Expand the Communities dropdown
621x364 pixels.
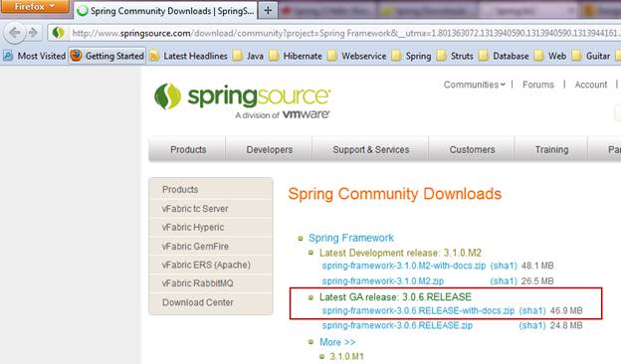(x=474, y=85)
